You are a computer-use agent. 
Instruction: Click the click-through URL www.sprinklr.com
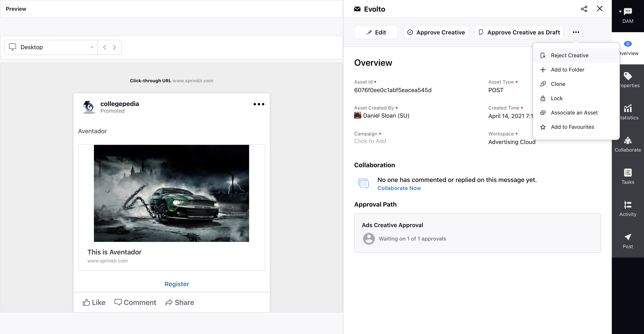[193, 80]
